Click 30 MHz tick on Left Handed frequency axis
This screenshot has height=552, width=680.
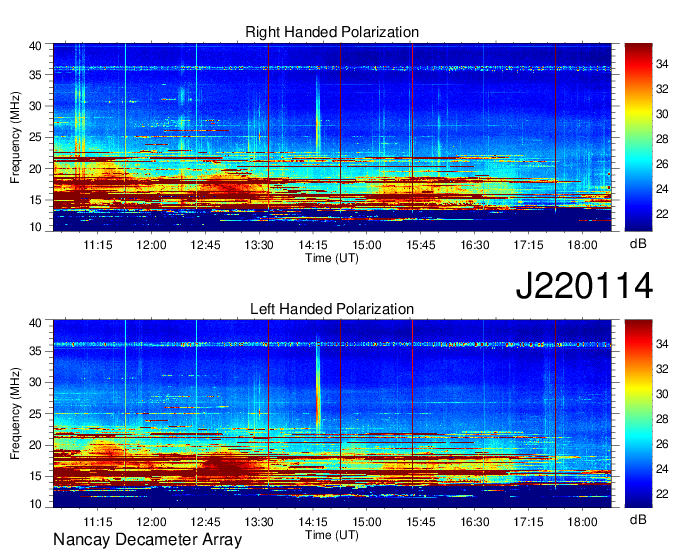pyautogui.click(x=35, y=382)
